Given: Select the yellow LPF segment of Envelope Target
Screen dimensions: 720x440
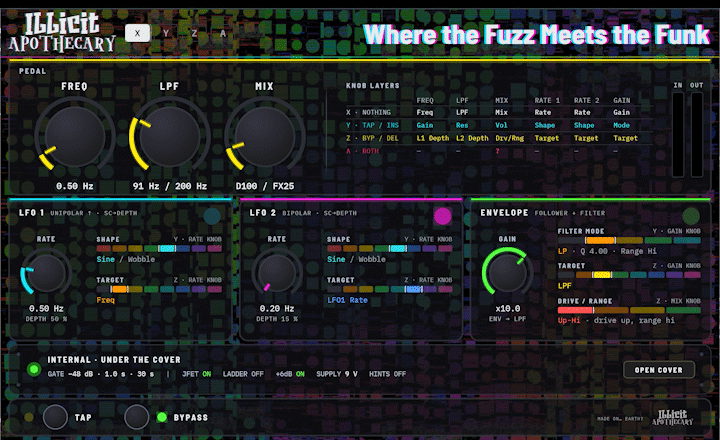Looking at the screenshot, I should [x=602, y=275].
